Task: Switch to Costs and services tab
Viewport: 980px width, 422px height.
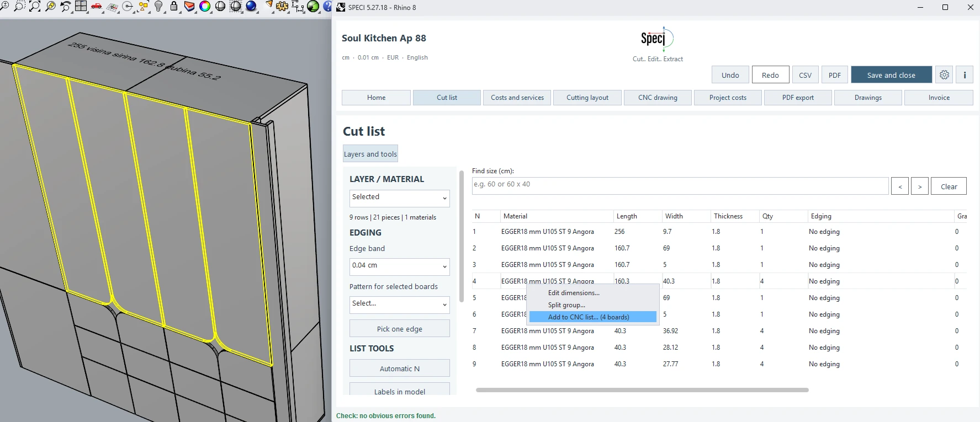Action: pyautogui.click(x=517, y=98)
